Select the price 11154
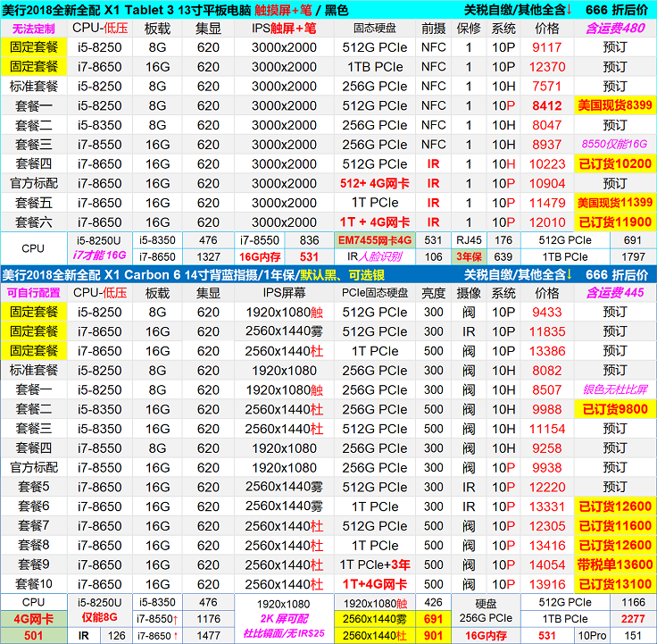Viewport: 657px width, 644px height. click(x=547, y=429)
